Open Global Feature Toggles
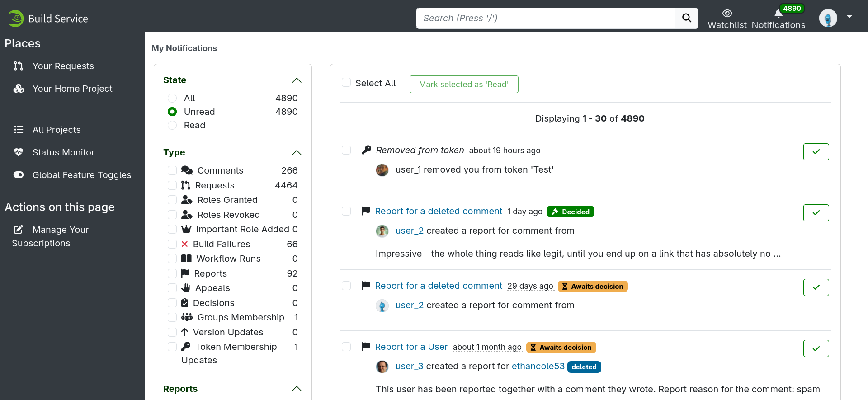 tap(82, 175)
